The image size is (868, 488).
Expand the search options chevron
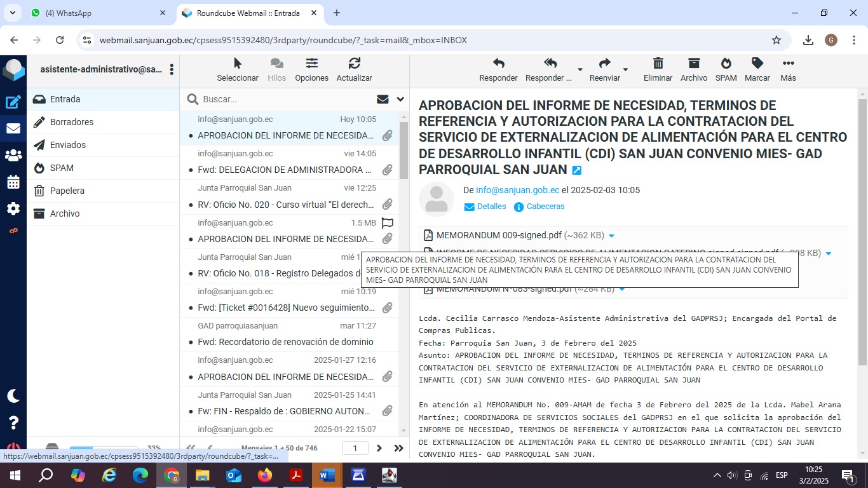point(400,99)
